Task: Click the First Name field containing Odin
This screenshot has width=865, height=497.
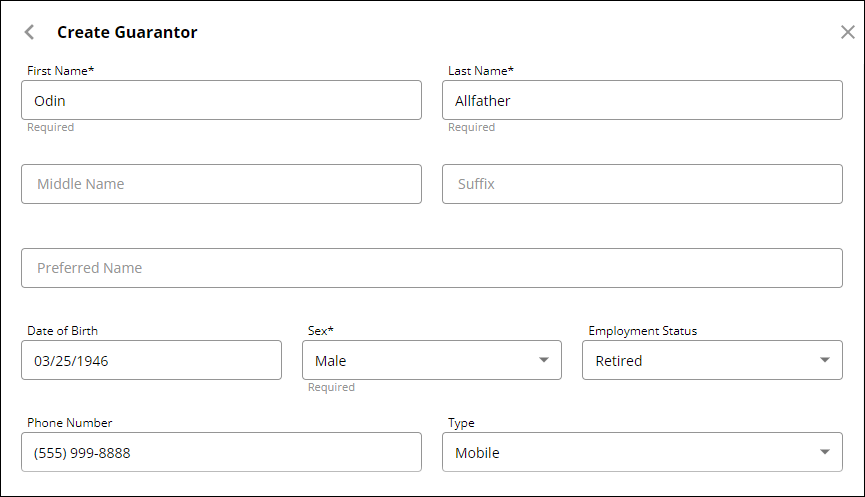Action: click(221, 100)
